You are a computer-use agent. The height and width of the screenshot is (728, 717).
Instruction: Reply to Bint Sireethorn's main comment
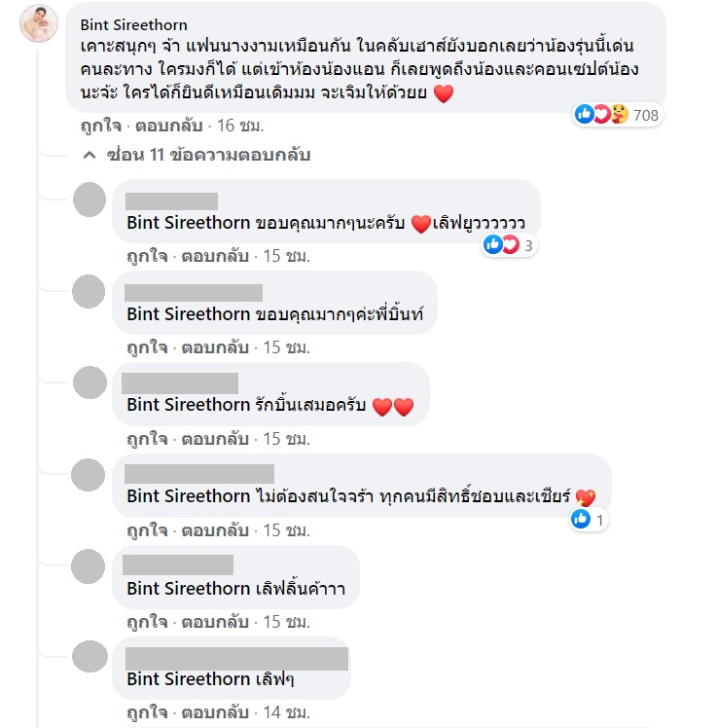point(166,126)
